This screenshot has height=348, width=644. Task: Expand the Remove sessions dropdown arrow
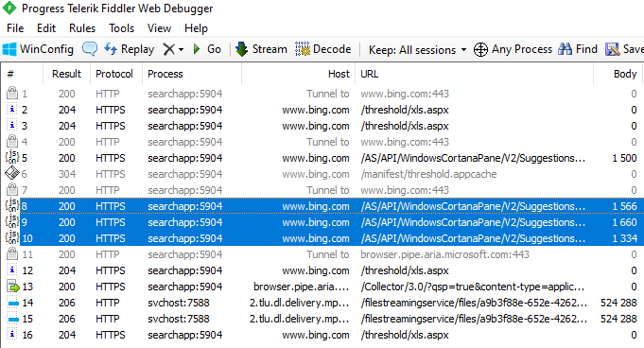pos(181,50)
